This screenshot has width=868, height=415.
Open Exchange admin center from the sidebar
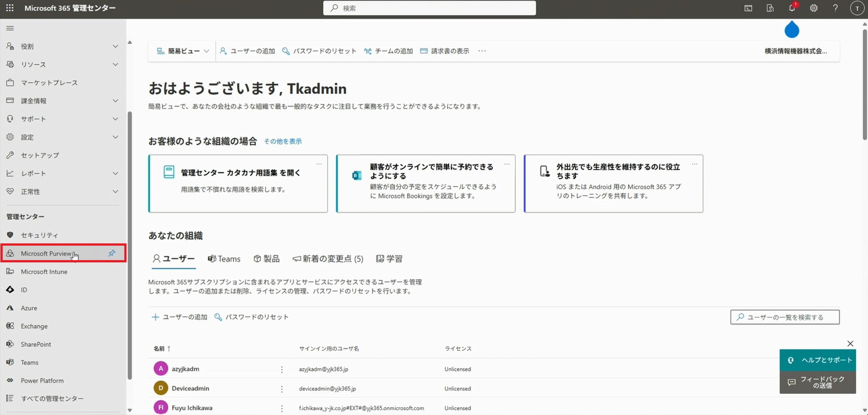[x=34, y=326]
